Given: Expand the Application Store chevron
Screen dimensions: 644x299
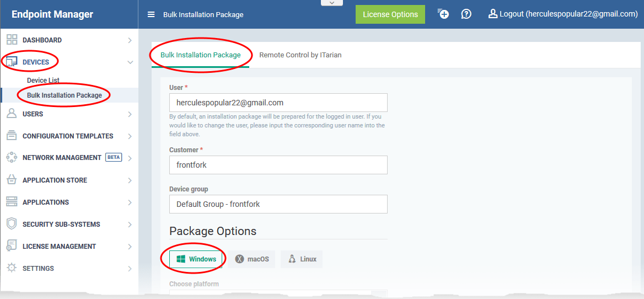Looking at the screenshot, I should (x=130, y=180).
